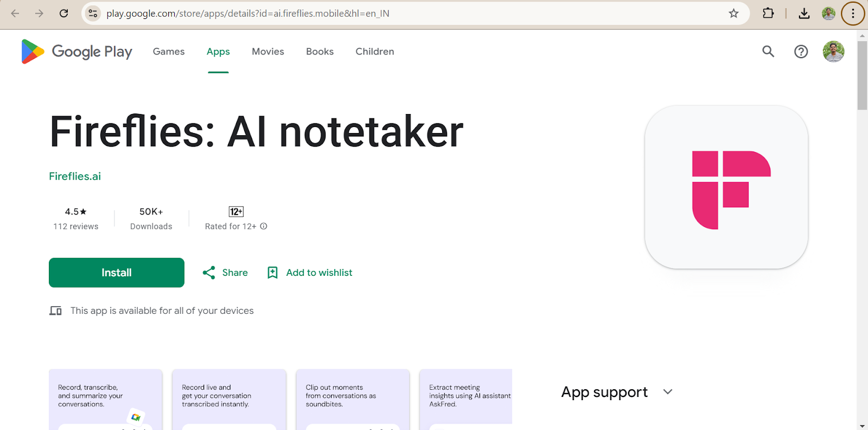Click the URL in the address bar
The width and height of the screenshot is (868, 430).
click(248, 14)
